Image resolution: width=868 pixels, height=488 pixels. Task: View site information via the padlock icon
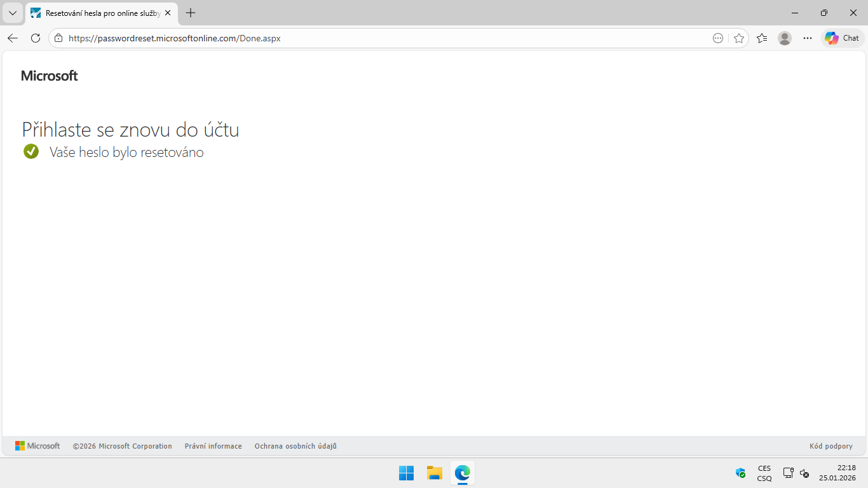click(x=58, y=38)
